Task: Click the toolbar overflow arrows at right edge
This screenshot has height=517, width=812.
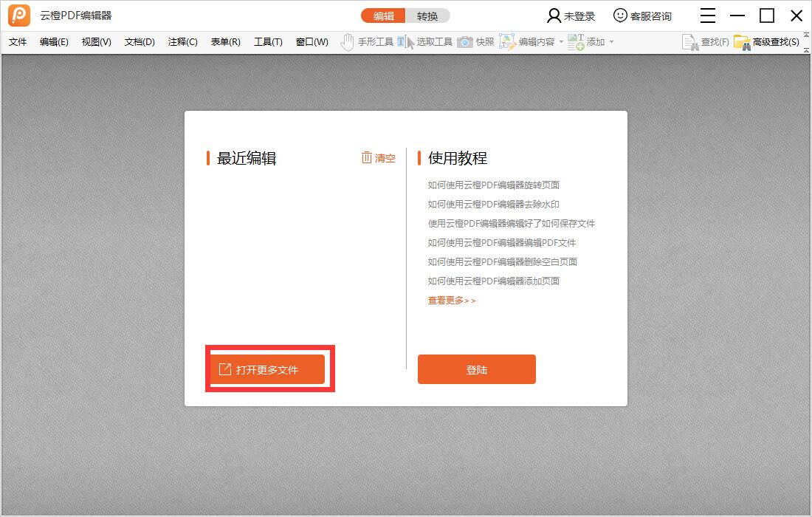Action: 806,43
